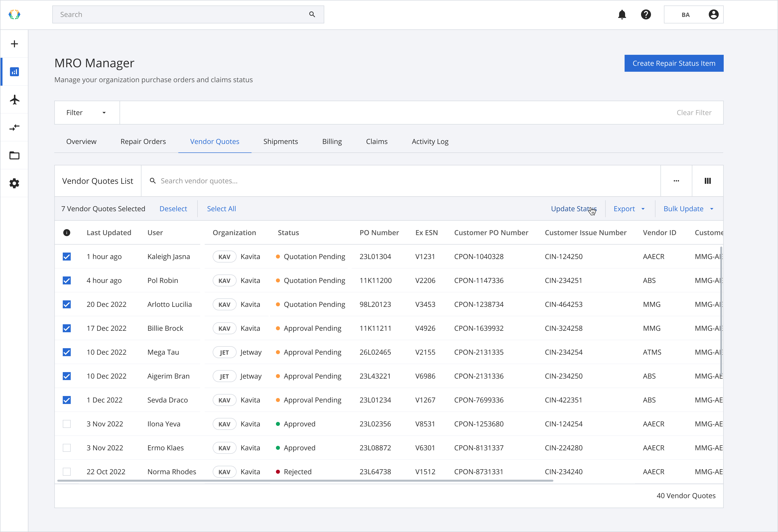
Task: Uncheck the Pol Robin row checkbox
Action: 67,280
